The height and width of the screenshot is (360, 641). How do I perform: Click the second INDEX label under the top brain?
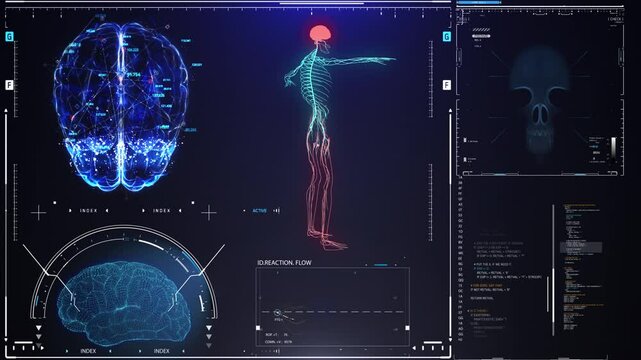(x=162, y=211)
